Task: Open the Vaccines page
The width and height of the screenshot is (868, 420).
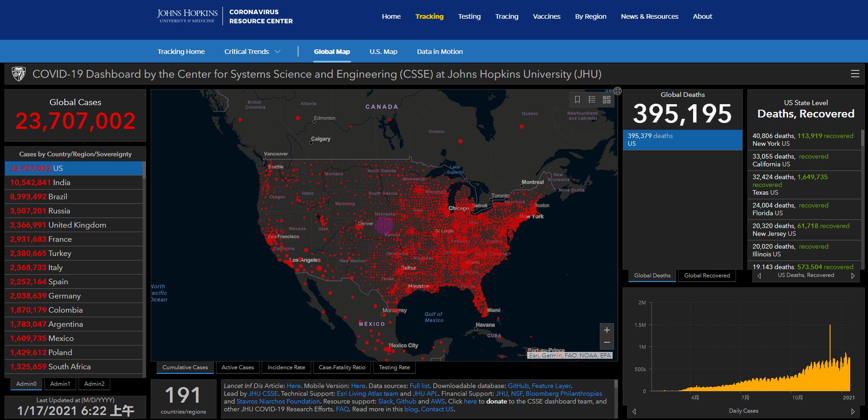Action: coord(546,16)
